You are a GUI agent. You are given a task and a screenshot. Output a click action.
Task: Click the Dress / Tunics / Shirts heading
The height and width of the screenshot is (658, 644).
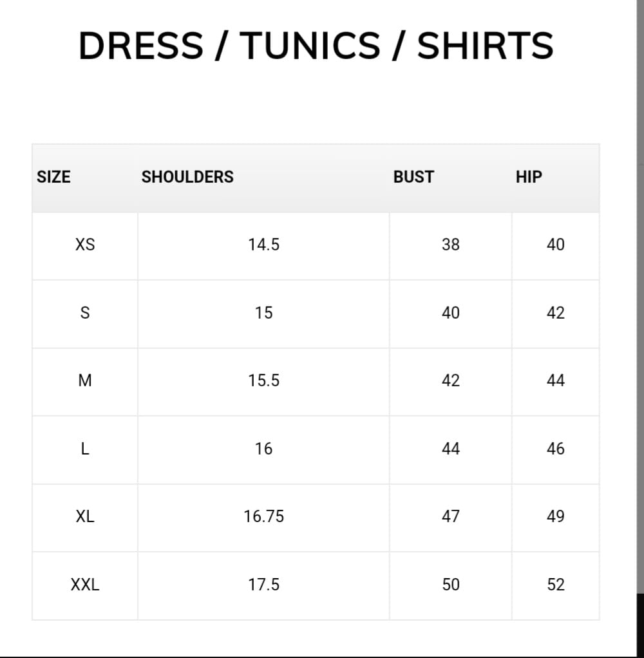pos(316,46)
